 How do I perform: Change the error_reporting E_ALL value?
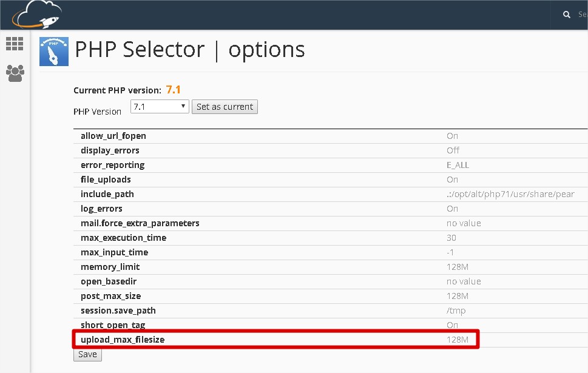coord(458,165)
